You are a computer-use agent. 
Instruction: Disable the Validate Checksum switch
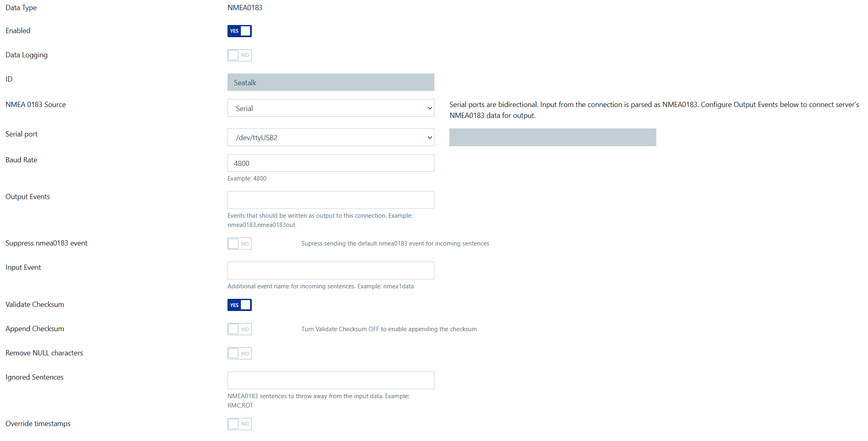[x=239, y=305]
